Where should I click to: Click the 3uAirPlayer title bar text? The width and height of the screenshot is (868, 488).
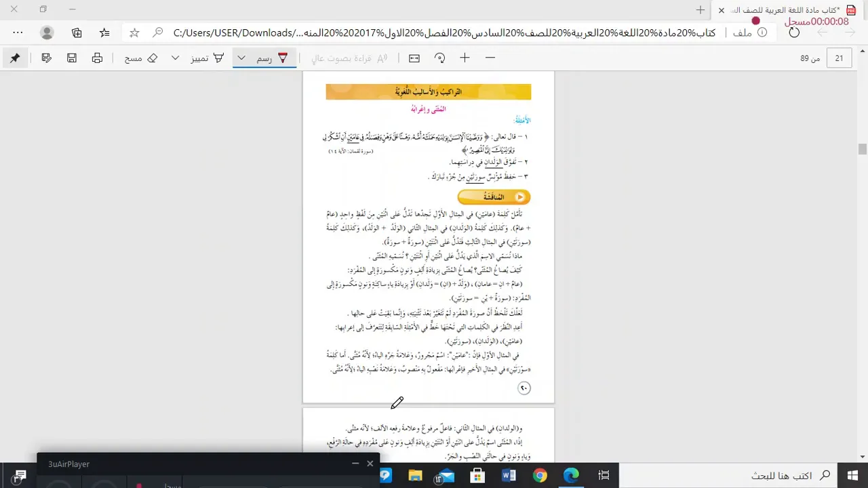point(68,464)
